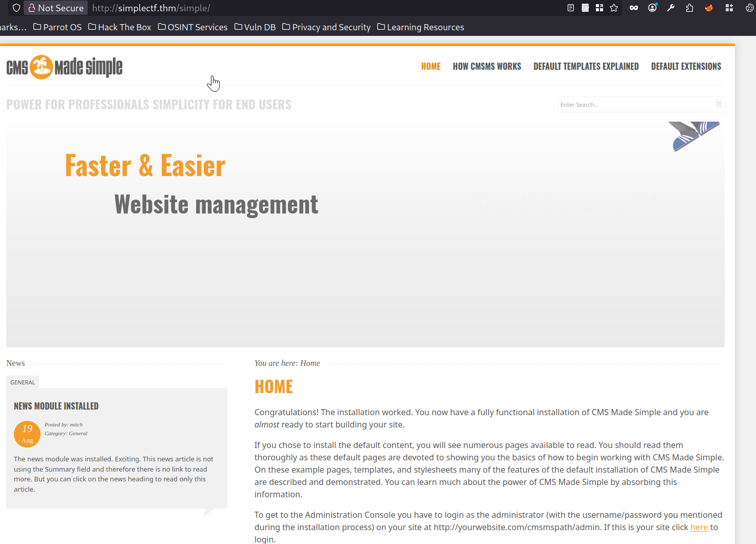Click the CMS Made Simple logo
The width and height of the screenshot is (756, 544).
[x=64, y=67]
